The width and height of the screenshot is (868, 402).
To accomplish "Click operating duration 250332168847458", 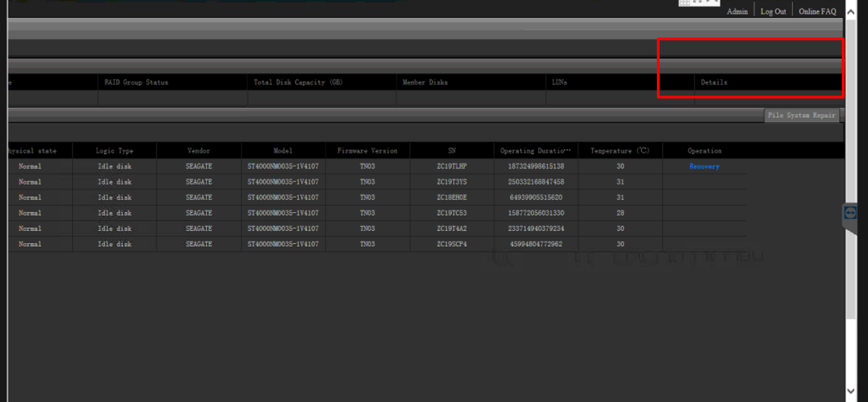I will pyautogui.click(x=536, y=182).
